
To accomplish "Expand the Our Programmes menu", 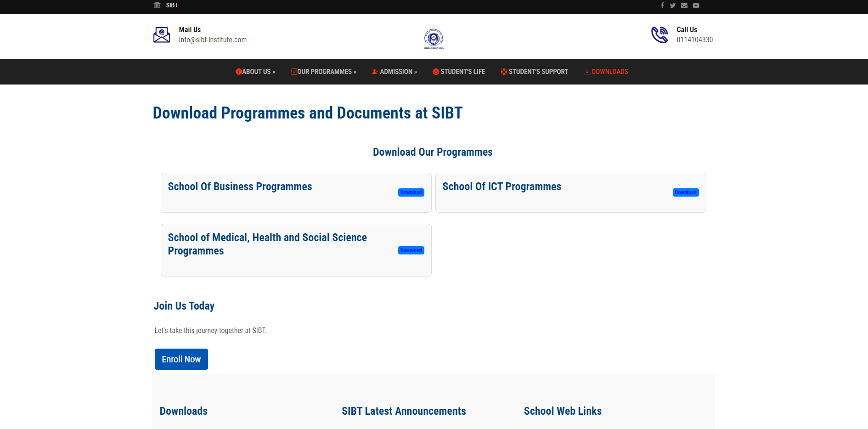I will click(324, 72).
